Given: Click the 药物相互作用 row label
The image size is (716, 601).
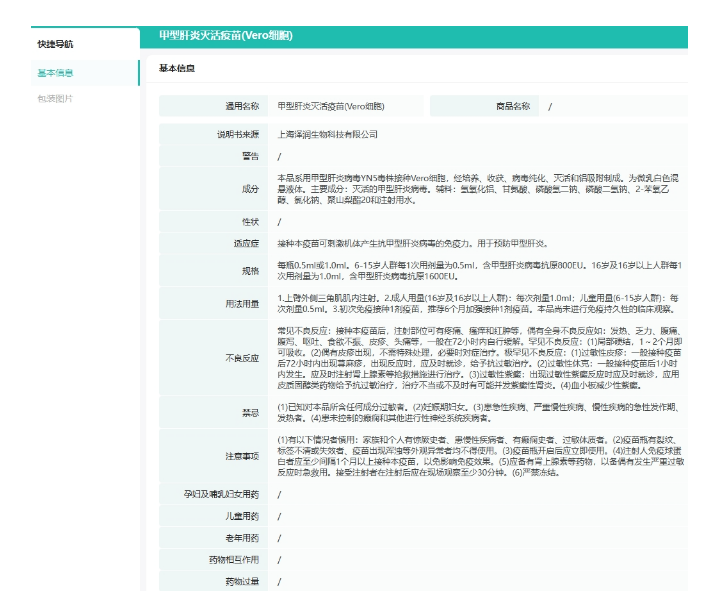Looking at the screenshot, I should click(234, 559).
